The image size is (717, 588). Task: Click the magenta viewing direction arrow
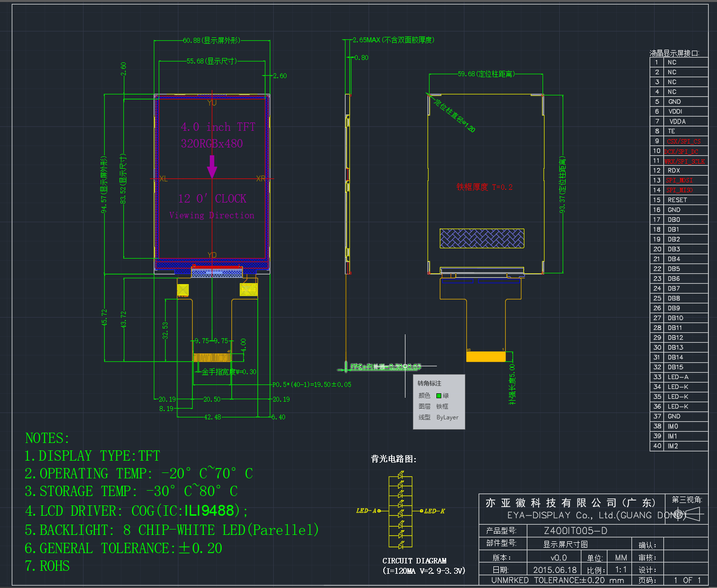[x=212, y=167]
